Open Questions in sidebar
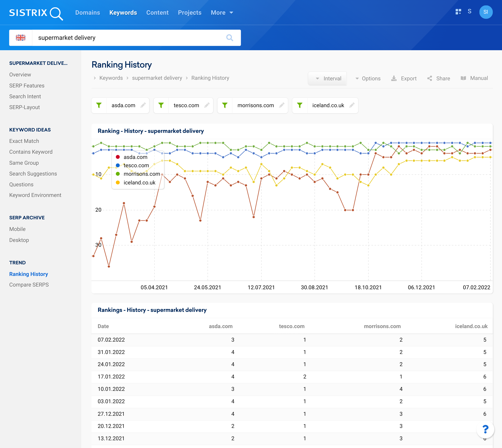The width and height of the screenshot is (502, 448). click(21, 185)
